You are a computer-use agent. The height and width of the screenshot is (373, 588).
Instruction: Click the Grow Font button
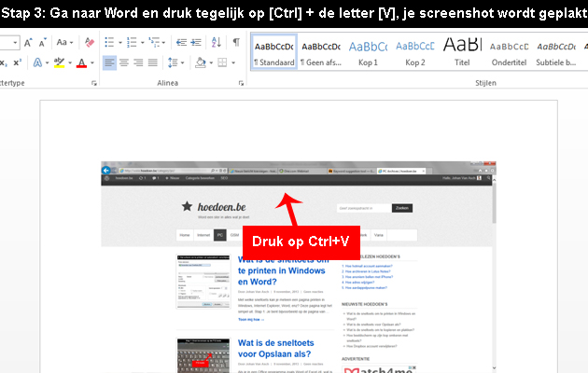[28, 42]
